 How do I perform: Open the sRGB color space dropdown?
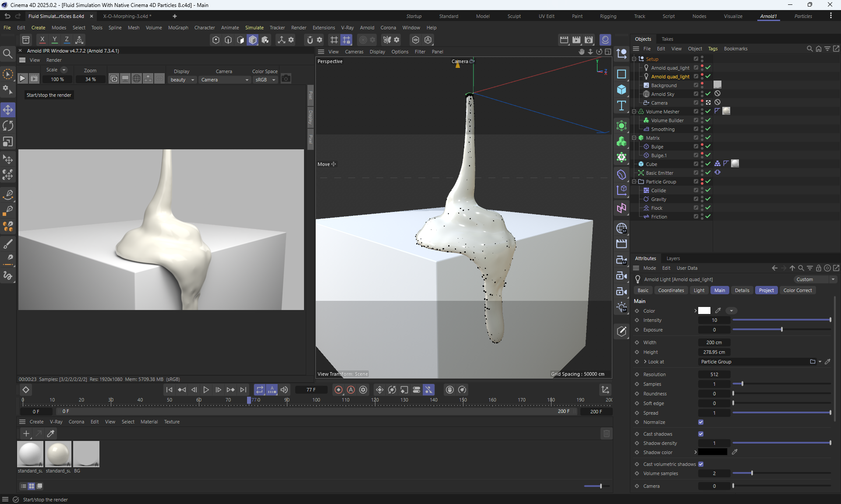265,80
